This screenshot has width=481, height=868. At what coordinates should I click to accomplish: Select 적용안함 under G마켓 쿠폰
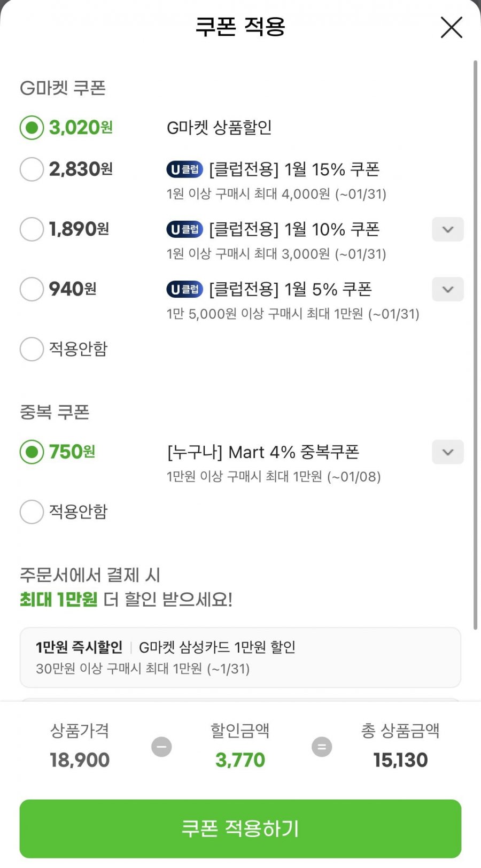pyautogui.click(x=32, y=349)
